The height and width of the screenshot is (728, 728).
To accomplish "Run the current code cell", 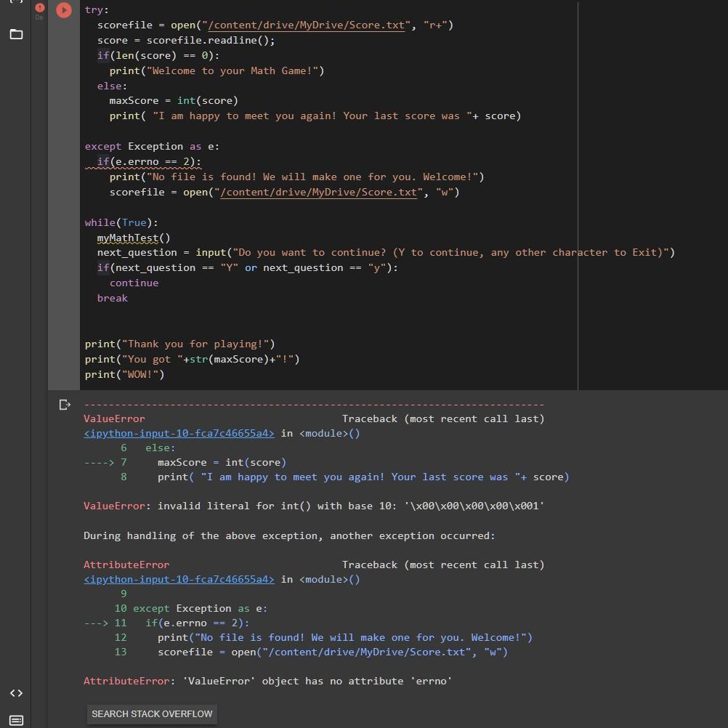I will 64,10.
